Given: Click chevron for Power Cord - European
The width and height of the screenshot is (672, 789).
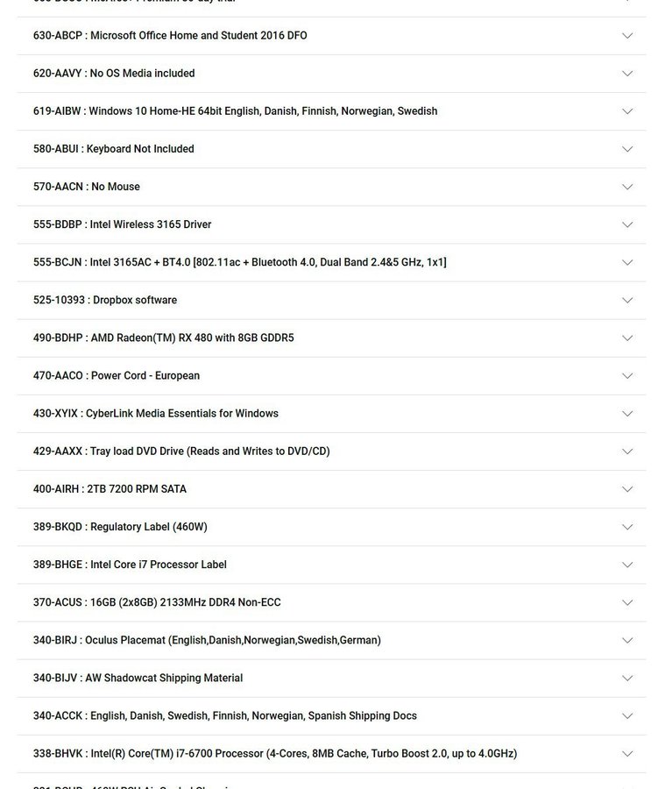Looking at the screenshot, I should point(627,375).
